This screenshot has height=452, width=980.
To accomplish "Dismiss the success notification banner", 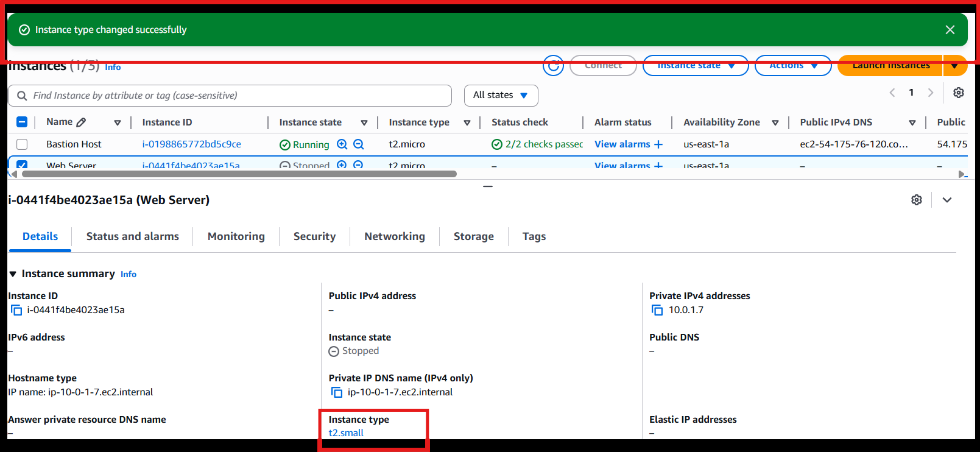I will click(950, 30).
